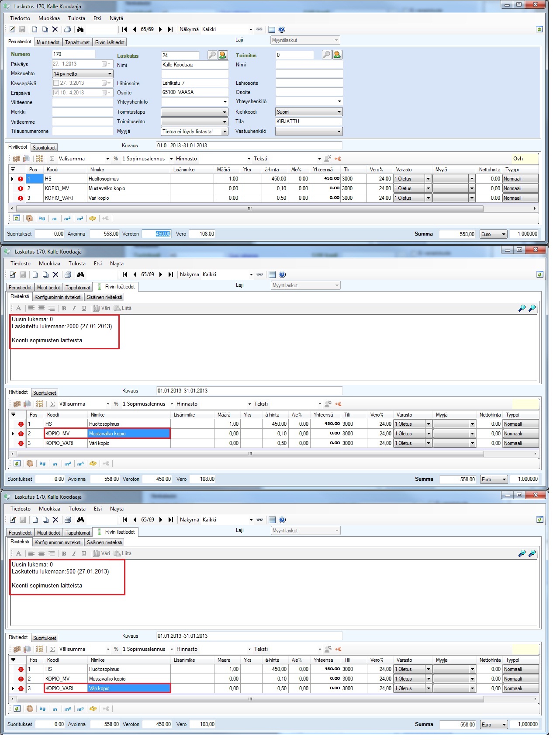
Task: Click the zoom in magnifier in middle window editor
Action: click(522, 308)
